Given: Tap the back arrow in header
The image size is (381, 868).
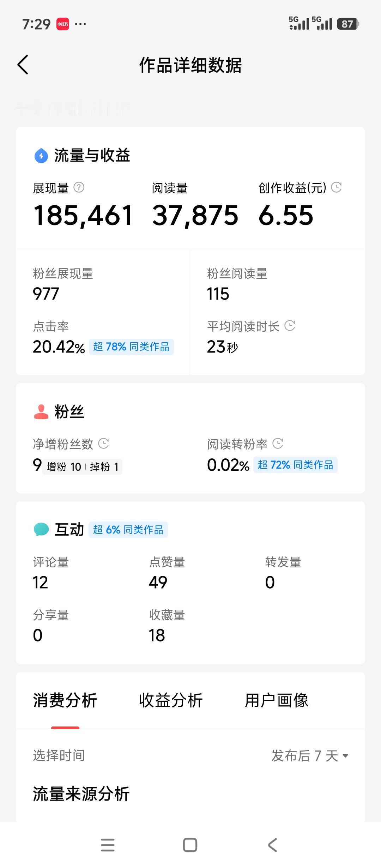Looking at the screenshot, I should tap(23, 65).
